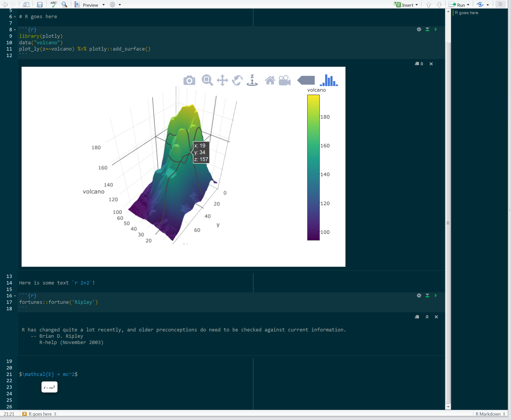Viewport: 511px width, 420px height.
Task: Click the LaTeX equation on line 21
Action: pyautogui.click(x=48, y=374)
